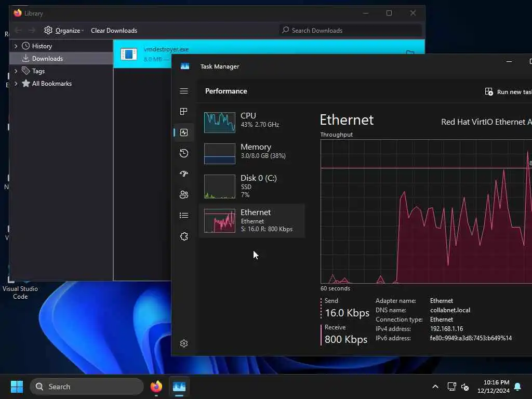Go back in Library window
The width and height of the screenshot is (532, 399).
point(18,30)
